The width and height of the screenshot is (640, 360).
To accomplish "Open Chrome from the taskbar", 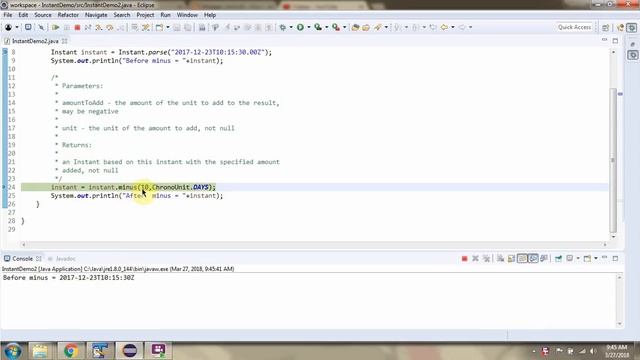I will click(x=71, y=351).
